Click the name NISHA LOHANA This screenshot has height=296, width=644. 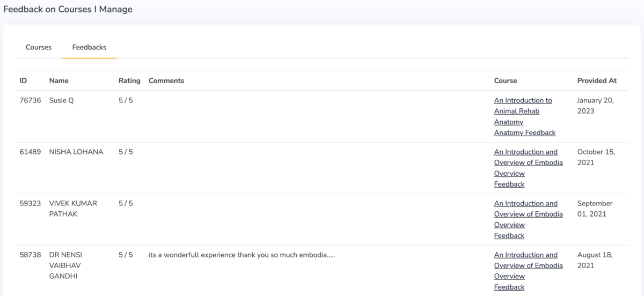(76, 152)
